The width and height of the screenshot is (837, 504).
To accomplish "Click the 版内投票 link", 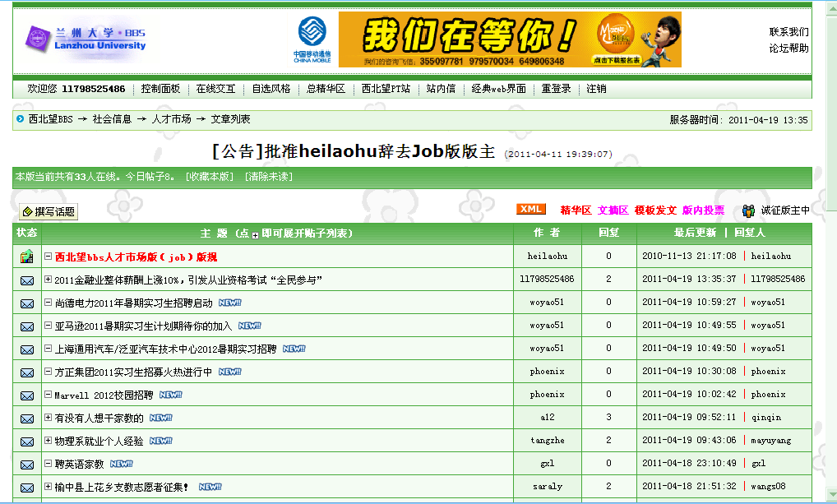I will 703,210.
